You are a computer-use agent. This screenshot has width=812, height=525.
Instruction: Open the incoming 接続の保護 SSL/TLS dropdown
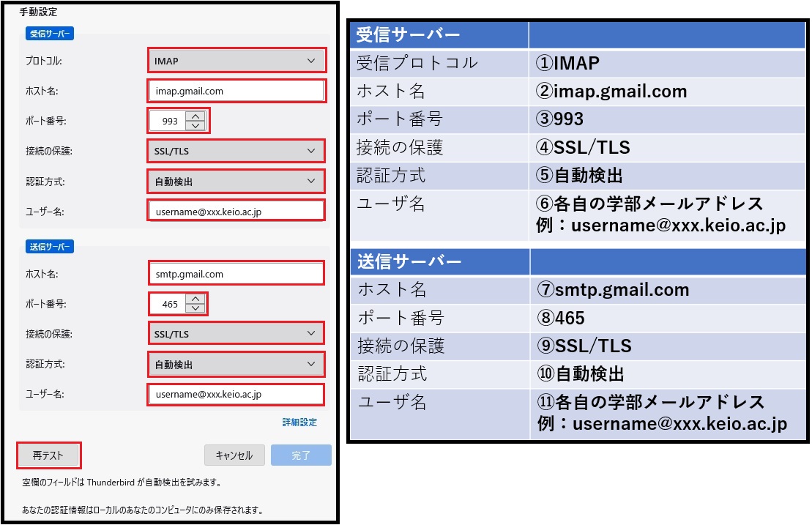tap(236, 151)
